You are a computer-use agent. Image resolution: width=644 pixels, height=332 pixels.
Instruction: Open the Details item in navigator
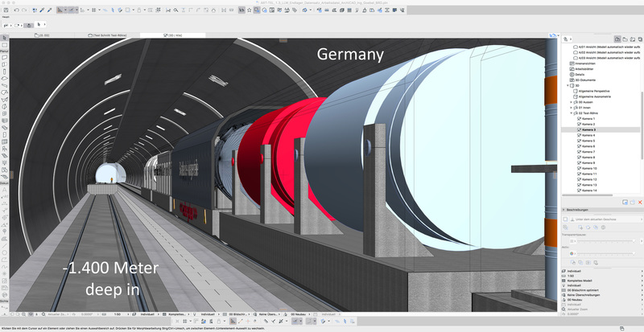point(580,75)
